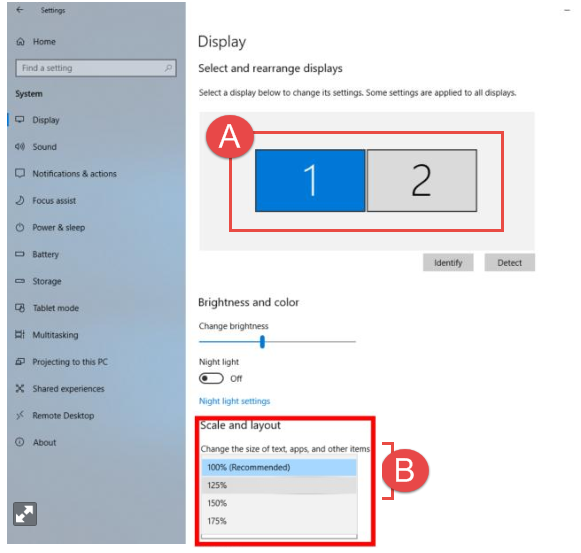Open Home in sidebar
Screen dimensions: 581x553
(x=44, y=42)
